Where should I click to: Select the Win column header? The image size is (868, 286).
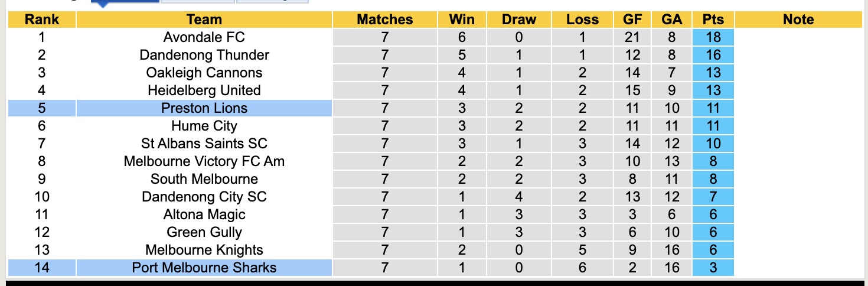tap(462, 19)
